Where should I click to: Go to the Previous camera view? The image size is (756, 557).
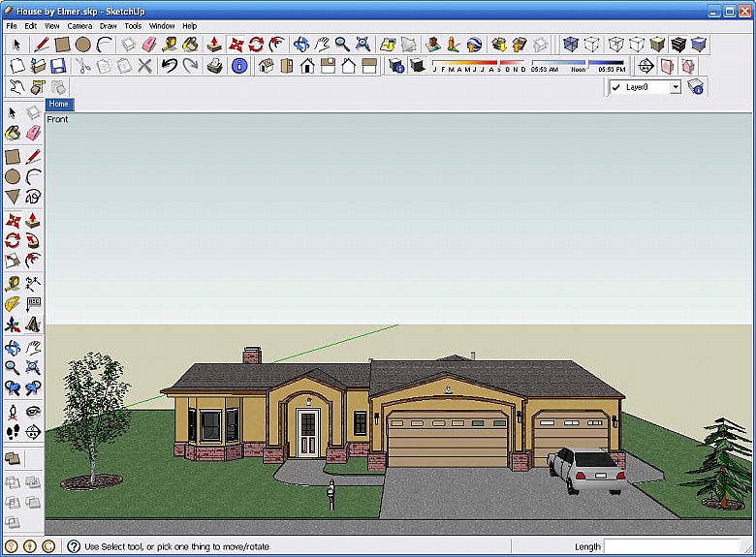(x=13, y=387)
